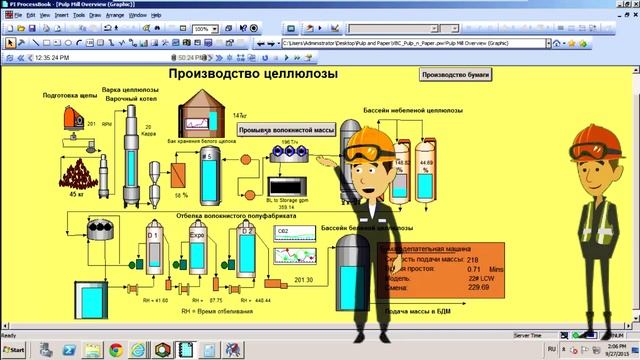Click the yellow star favorites icon
This screenshot has height=360, width=640.
(x=572, y=43)
